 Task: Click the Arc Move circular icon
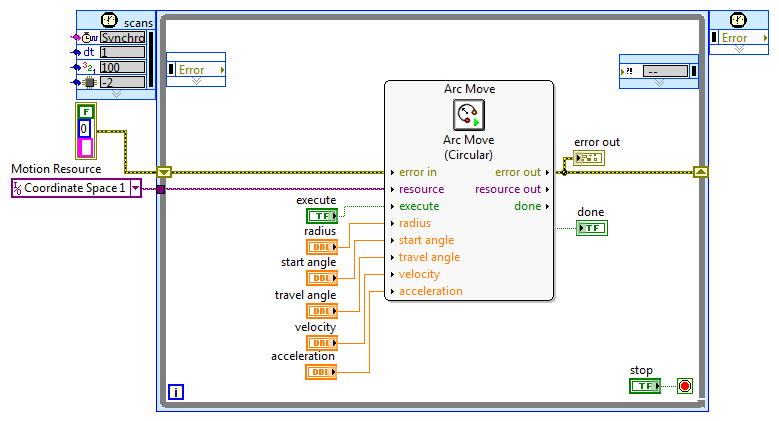pyautogui.click(x=469, y=115)
